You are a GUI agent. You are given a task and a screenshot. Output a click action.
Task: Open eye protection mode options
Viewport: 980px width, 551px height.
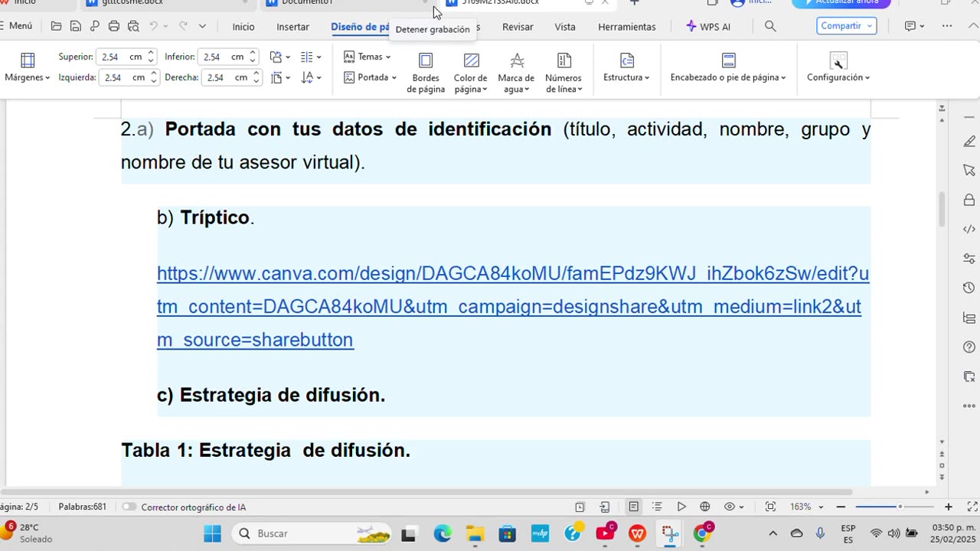tap(733, 507)
